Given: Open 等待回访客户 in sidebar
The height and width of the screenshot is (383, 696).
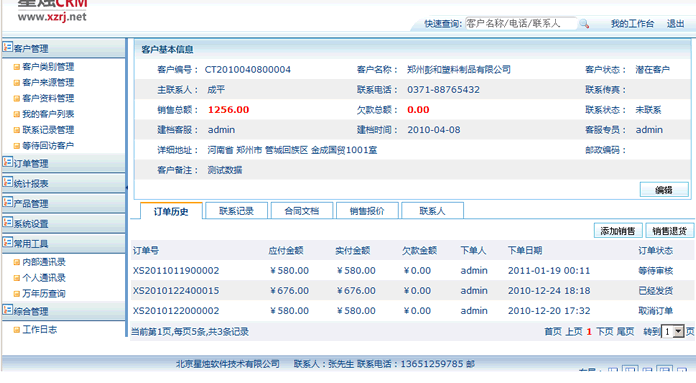Looking at the screenshot, I should click(x=48, y=146).
